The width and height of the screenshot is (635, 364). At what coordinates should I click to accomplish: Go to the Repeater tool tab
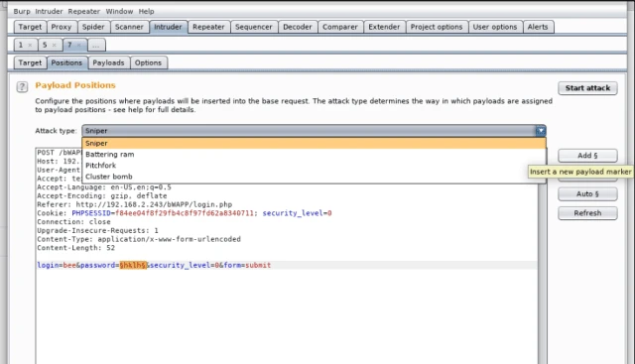click(x=208, y=27)
